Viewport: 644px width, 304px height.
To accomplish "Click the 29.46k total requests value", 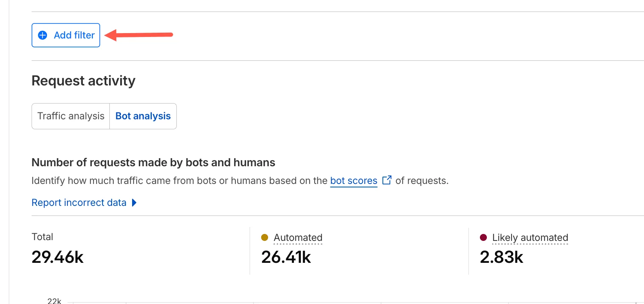I will (58, 257).
